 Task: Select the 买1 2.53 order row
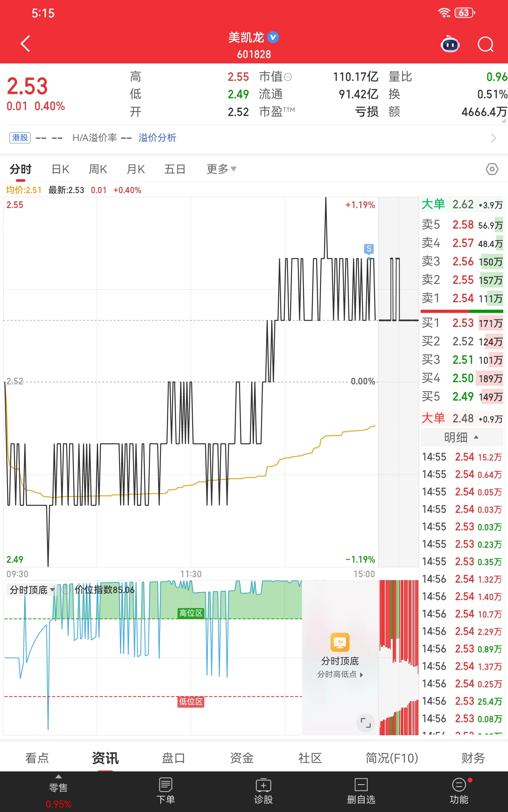pyautogui.click(x=462, y=323)
